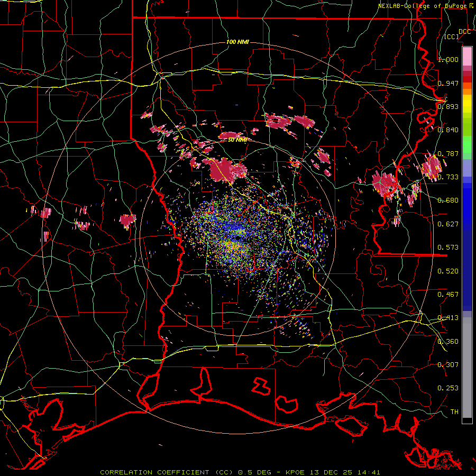
Task: Click the 0.253 scale value
Action: pyautogui.click(x=448, y=388)
